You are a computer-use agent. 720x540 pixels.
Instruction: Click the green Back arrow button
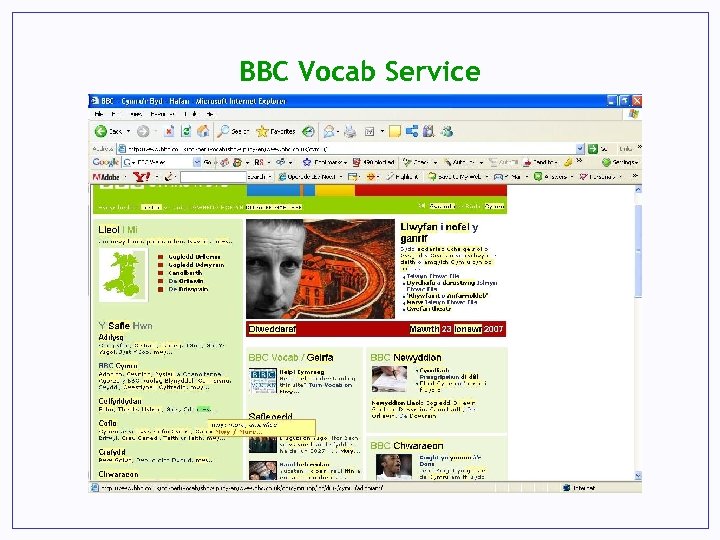point(101,131)
